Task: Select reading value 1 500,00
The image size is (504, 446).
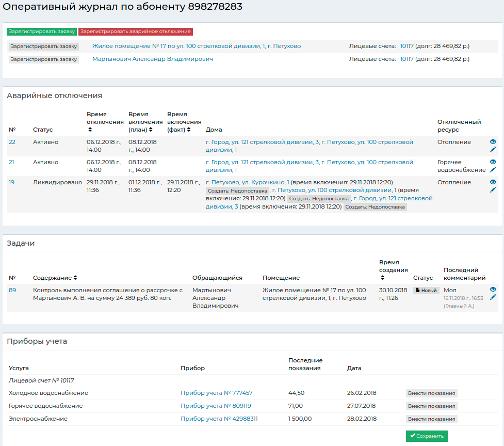Action: click(300, 419)
